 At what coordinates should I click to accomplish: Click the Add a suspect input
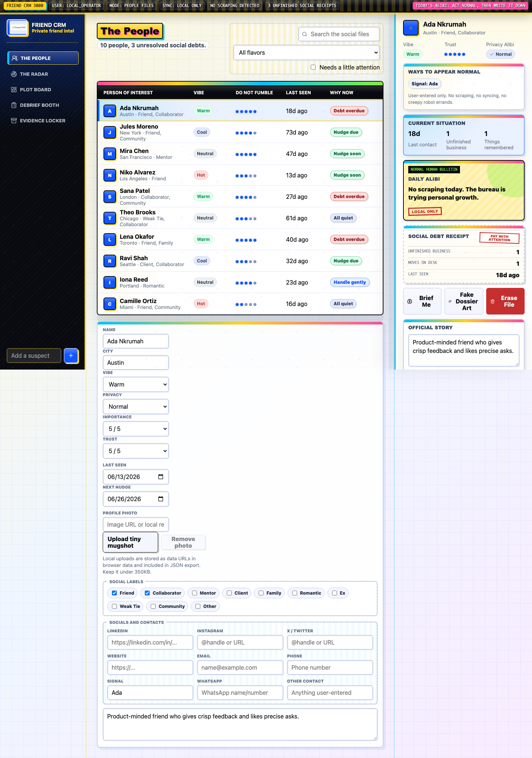click(x=34, y=356)
